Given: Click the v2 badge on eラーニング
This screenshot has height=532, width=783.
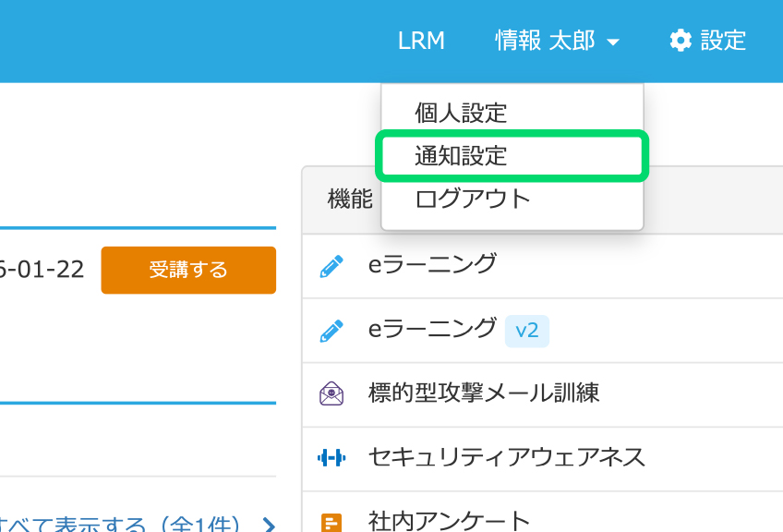Looking at the screenshot, I should tap(526, 330).
